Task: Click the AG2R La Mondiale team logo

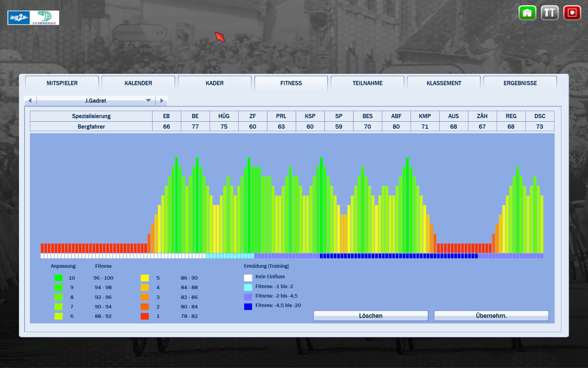Action: click(x=33, y=18)
